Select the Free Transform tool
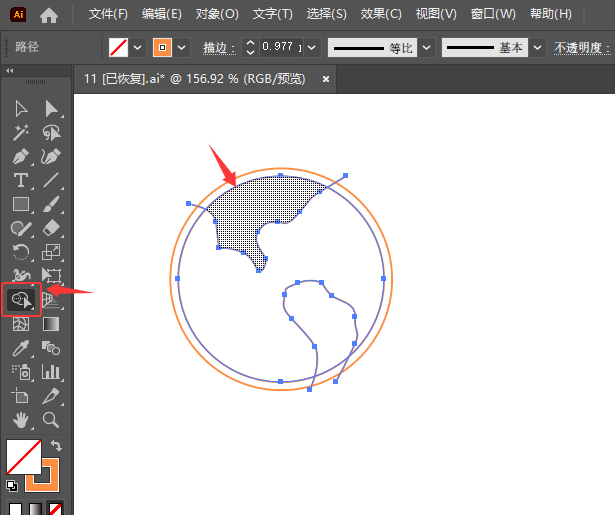 51,275
